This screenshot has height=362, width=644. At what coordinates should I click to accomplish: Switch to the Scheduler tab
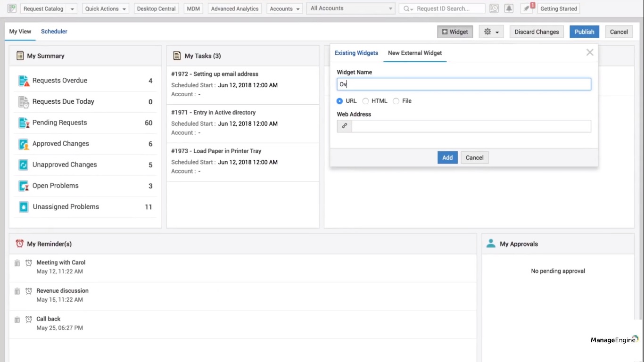54,31
